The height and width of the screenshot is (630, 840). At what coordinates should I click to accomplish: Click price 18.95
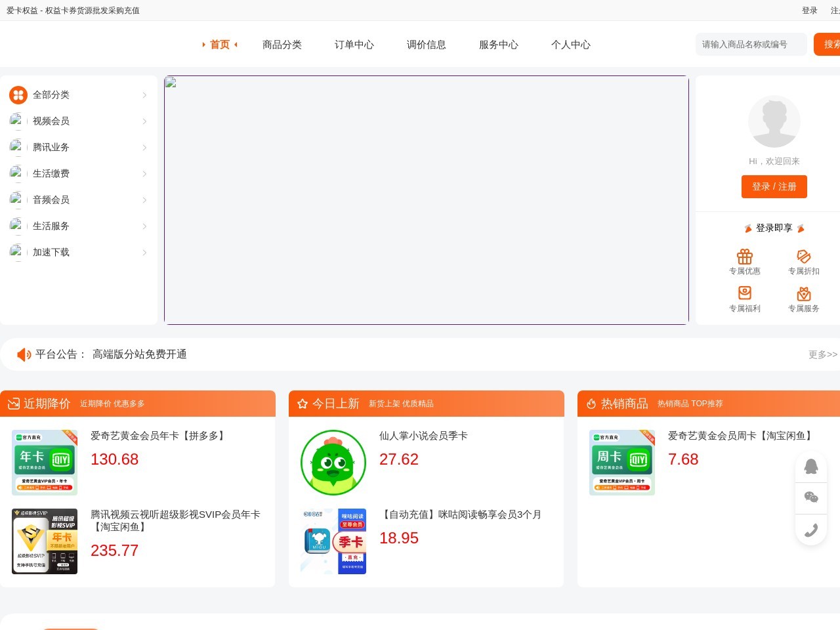(x=399, y=538)
